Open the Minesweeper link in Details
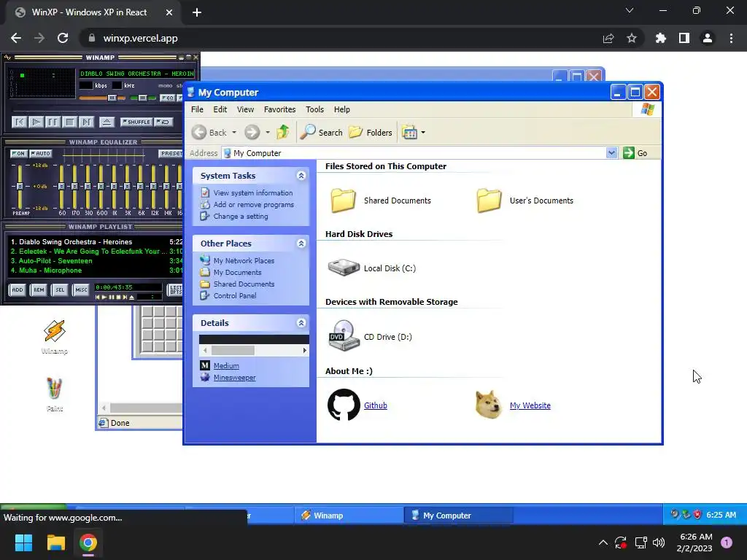The height and width of the screenshot is (560, 747). pos(234,378)
